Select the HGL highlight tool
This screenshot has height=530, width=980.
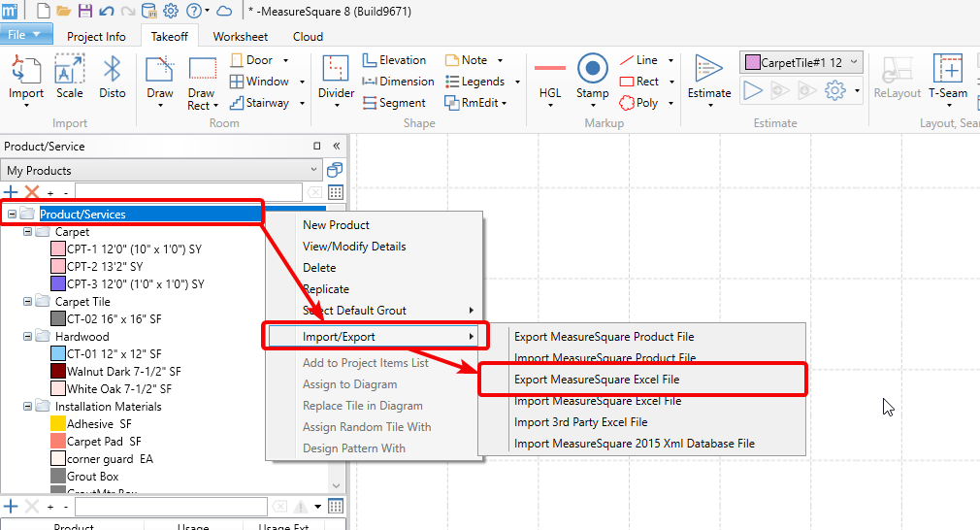[550, 81]
